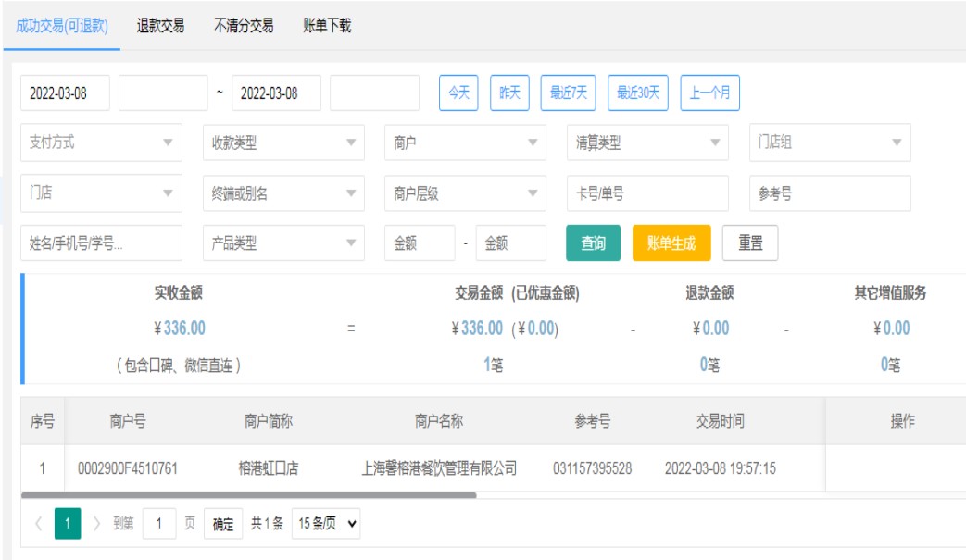966x560 pixels.
Task: Expand the 收款类型 dropdown
Action: tap(283, 143)
